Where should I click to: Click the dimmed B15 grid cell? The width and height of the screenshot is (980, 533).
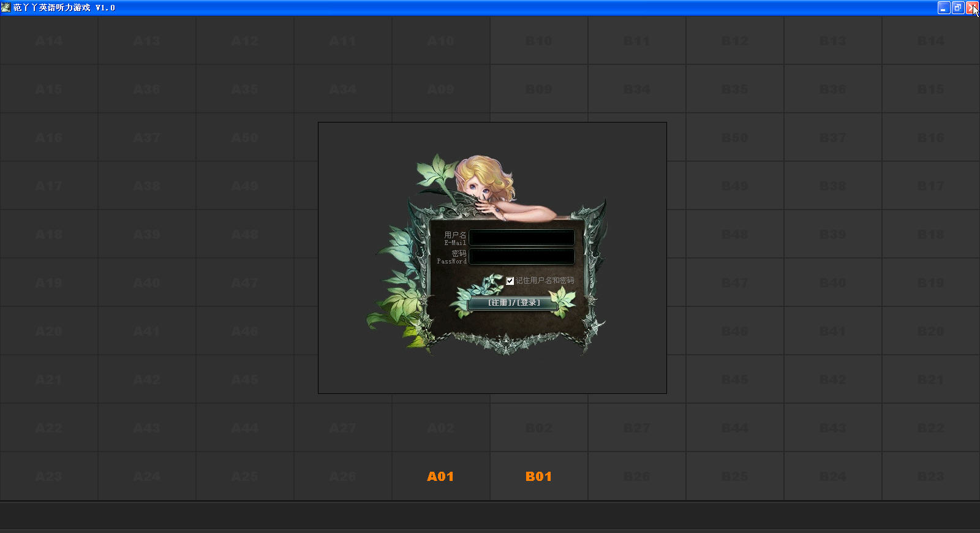(931, 89)
